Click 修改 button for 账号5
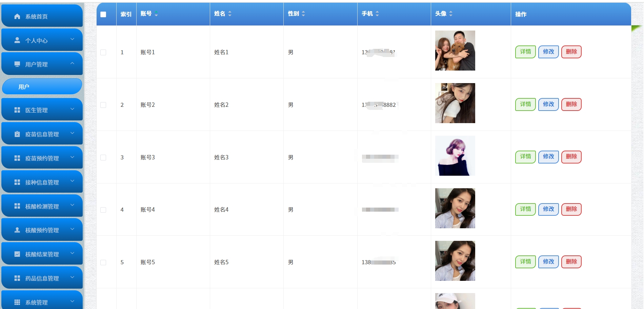 point(548,262)
